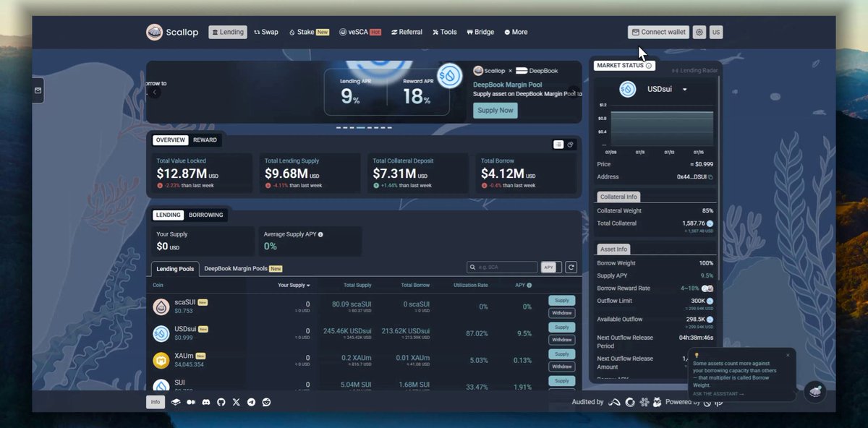Screen dimensions: 868x428
Task: Sort by Your Supply column
Action: pyautogui.click(x=294, y=286)
